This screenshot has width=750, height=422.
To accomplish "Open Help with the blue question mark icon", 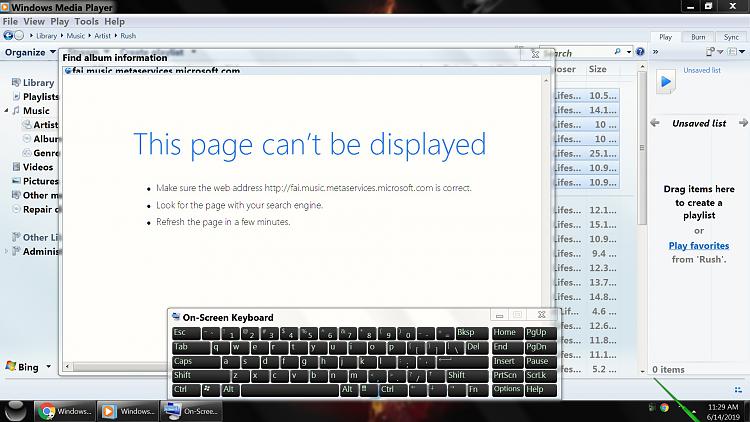I will pyautogui.click(x=640, y=52).
